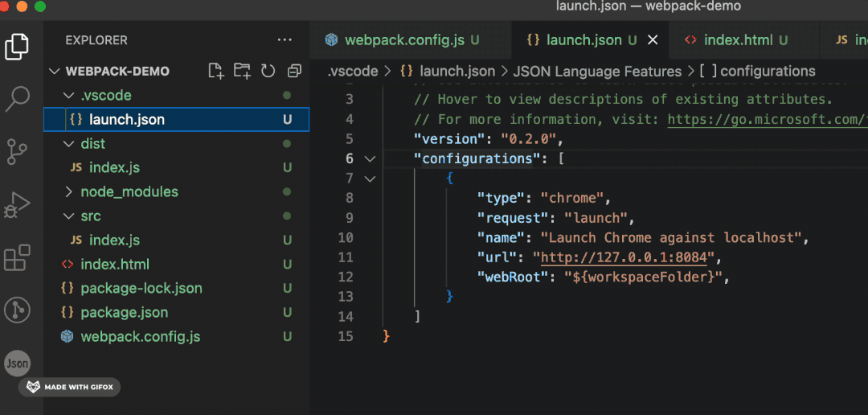Screen dimensions: 868x415
Task: Click .vscode in the breadcrumb
Action: coord(353,72)
